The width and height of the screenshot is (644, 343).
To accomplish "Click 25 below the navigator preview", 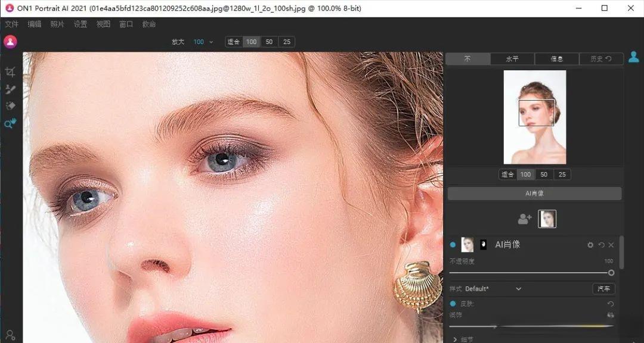I will (x=562, y=174).
